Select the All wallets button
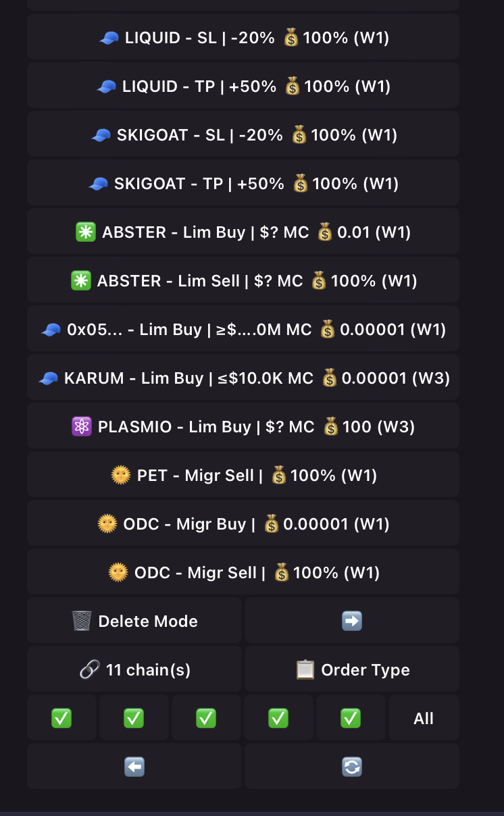The image size is (504, 816). (424, 718)
